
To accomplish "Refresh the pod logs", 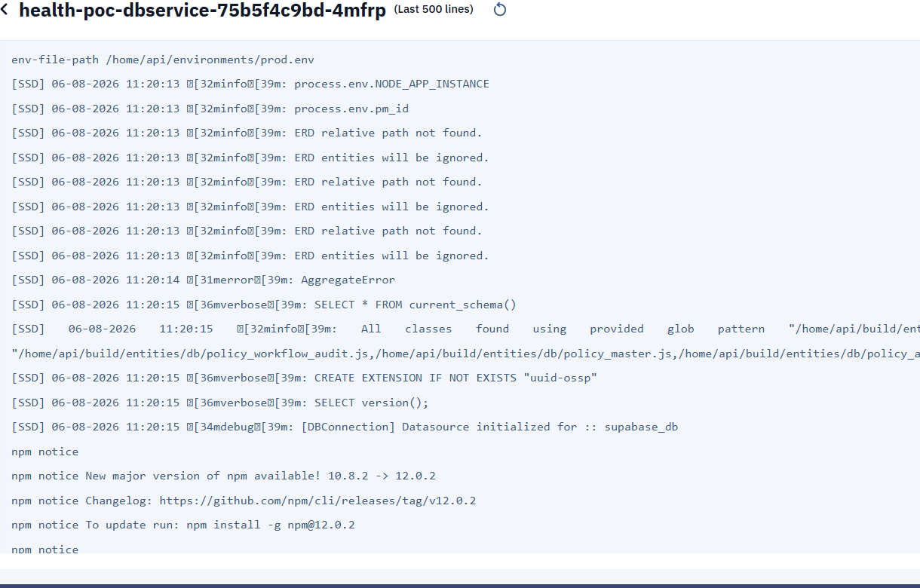I will [499, 10].
